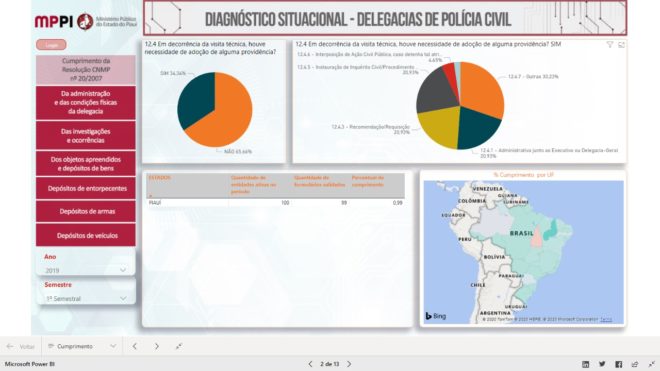This screenshot has width=660, height=371.
Task: Click the share arrow icon
Action: (x=635, y=364)
